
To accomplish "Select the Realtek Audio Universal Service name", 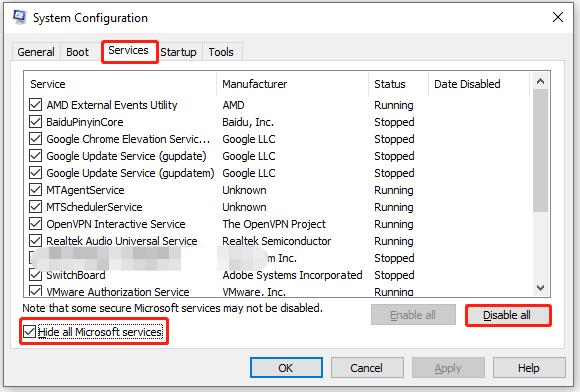I will 122,241.
